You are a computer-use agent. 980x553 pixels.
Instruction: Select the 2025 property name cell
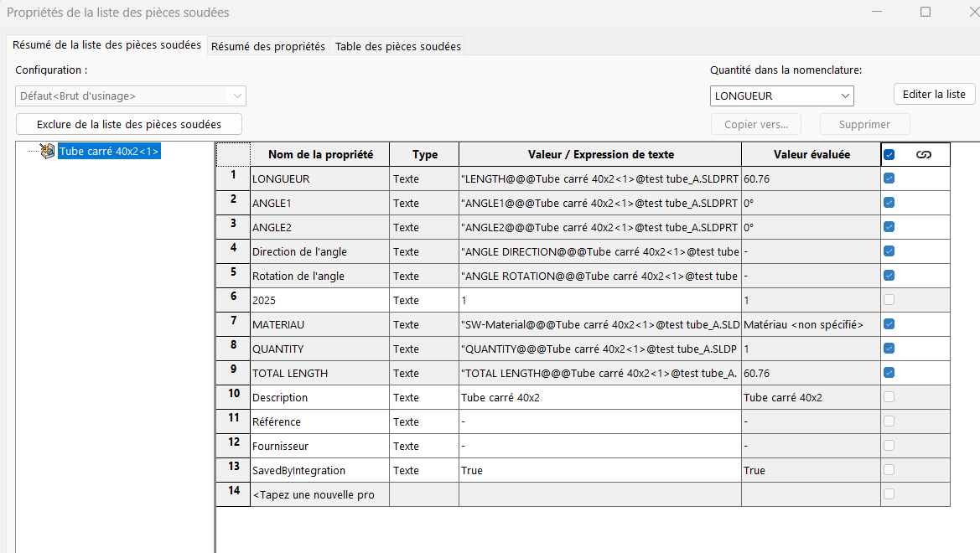pos(319,300)
